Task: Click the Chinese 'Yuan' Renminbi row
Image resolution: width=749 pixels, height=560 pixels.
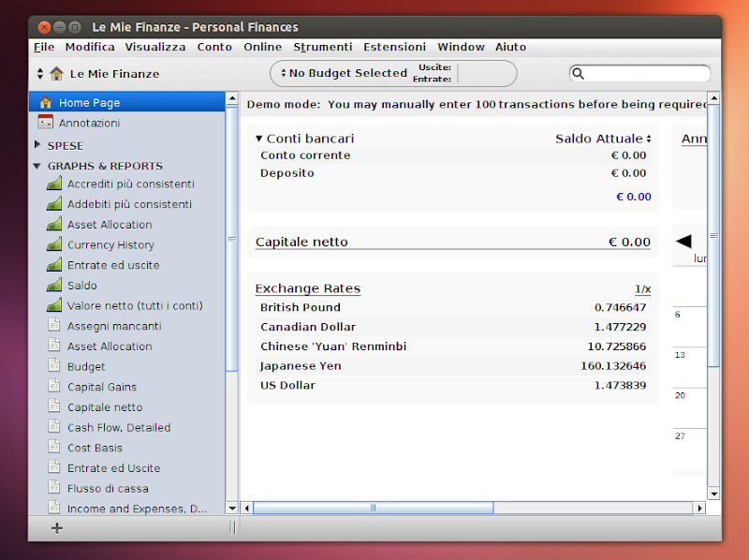Action: [x=453, y=346]
